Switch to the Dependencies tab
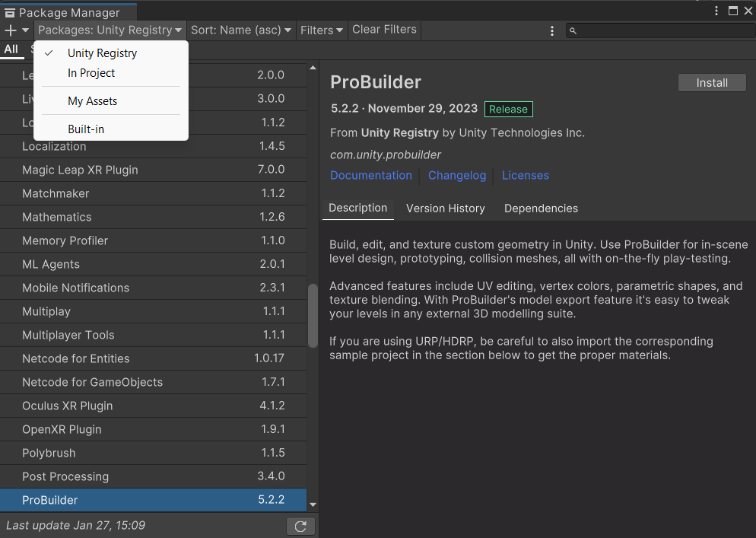756x538 pixels. point(541,209)
